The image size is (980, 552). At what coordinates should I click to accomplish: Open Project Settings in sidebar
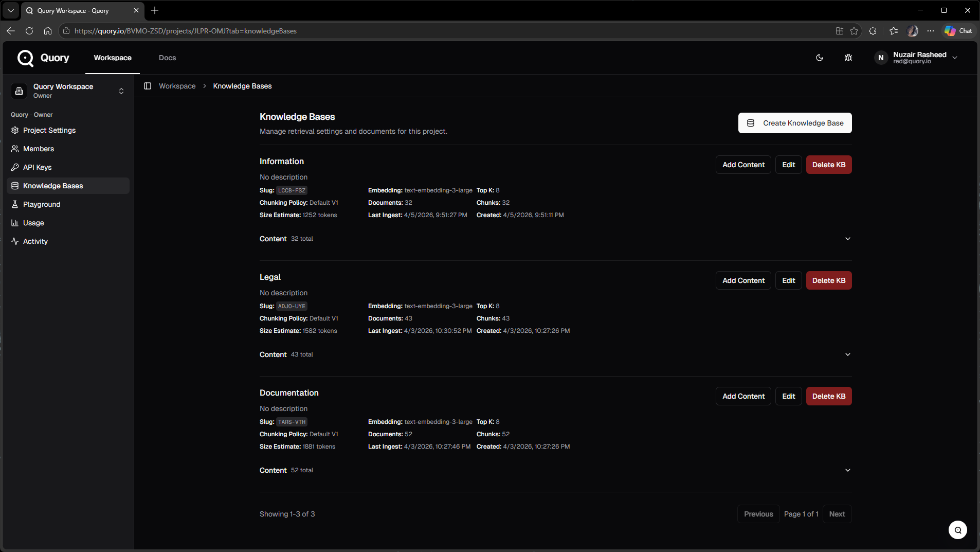tap(68, 130)
